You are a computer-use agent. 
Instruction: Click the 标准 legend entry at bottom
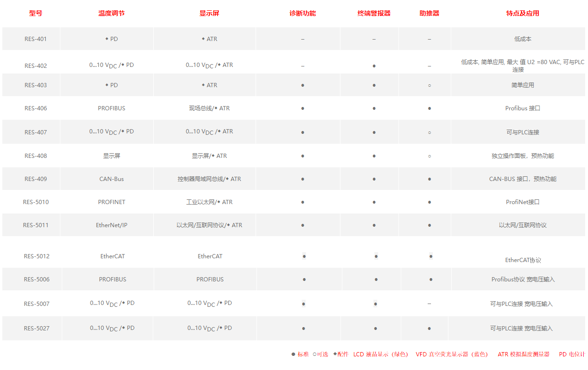(x=300, y=354)
